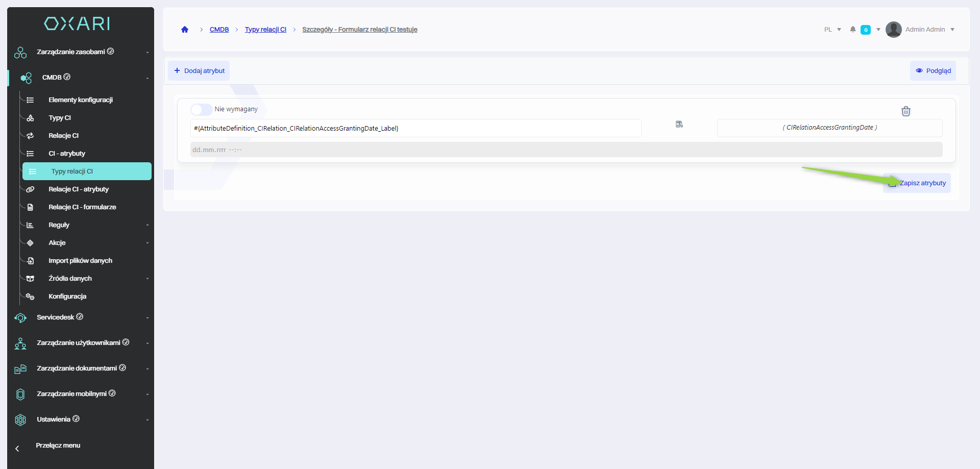Open the PL language dropdown
This screenshot has width=980, height=469.
[832, 30]
